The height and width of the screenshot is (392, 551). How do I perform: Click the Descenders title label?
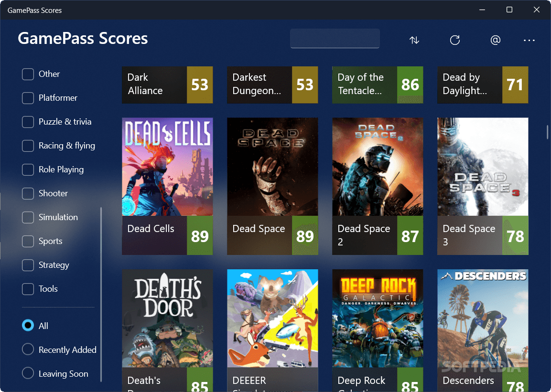tap(468, 381)
